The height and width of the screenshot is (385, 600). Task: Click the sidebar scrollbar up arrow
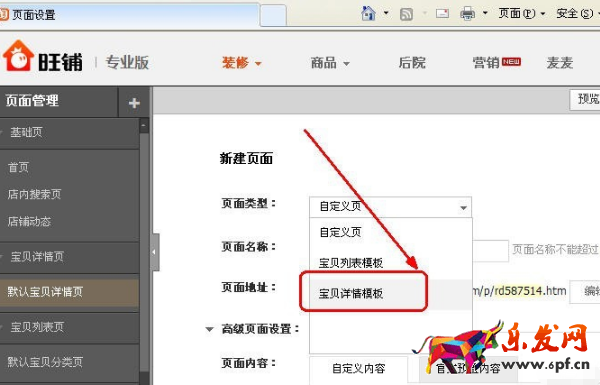tap(144, 126)
